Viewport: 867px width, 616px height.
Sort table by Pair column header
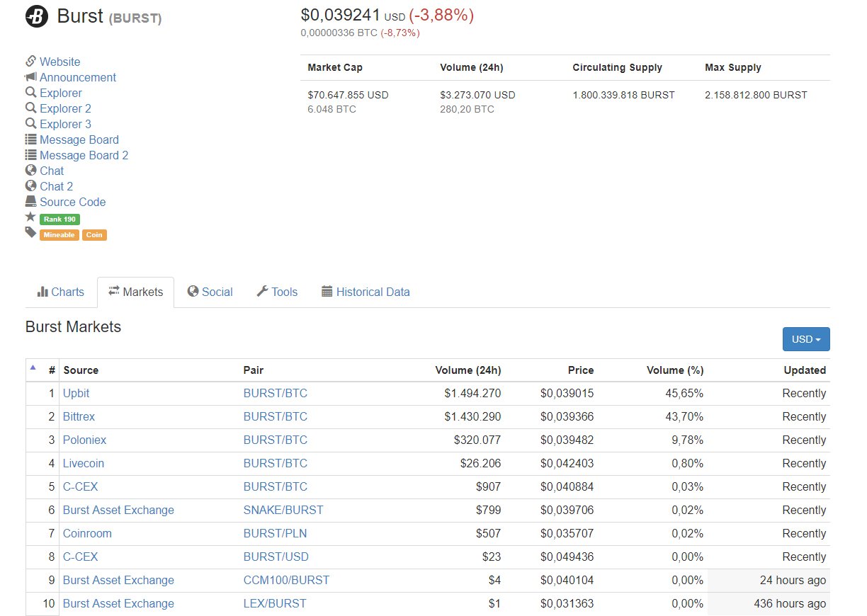pos(253,370)
